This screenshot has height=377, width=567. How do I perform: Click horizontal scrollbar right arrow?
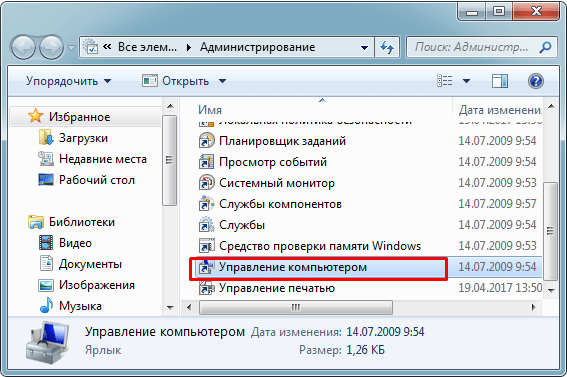point(533,308)
